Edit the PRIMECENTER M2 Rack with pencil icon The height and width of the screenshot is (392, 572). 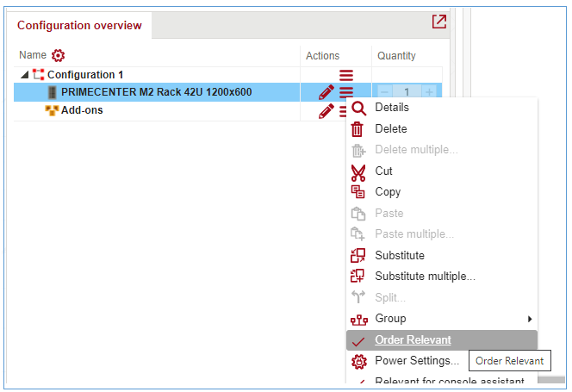326,92
